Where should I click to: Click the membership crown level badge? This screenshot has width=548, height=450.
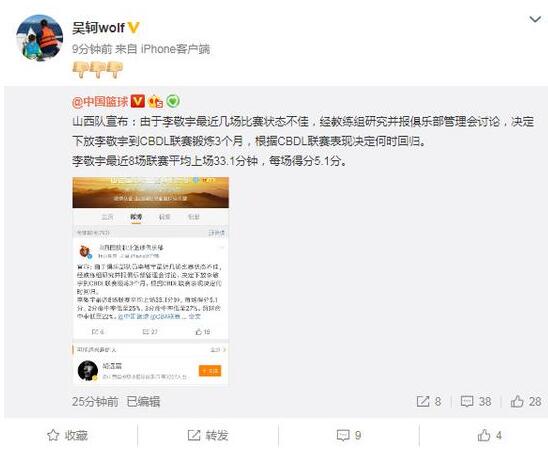click(x=155, y=101)
